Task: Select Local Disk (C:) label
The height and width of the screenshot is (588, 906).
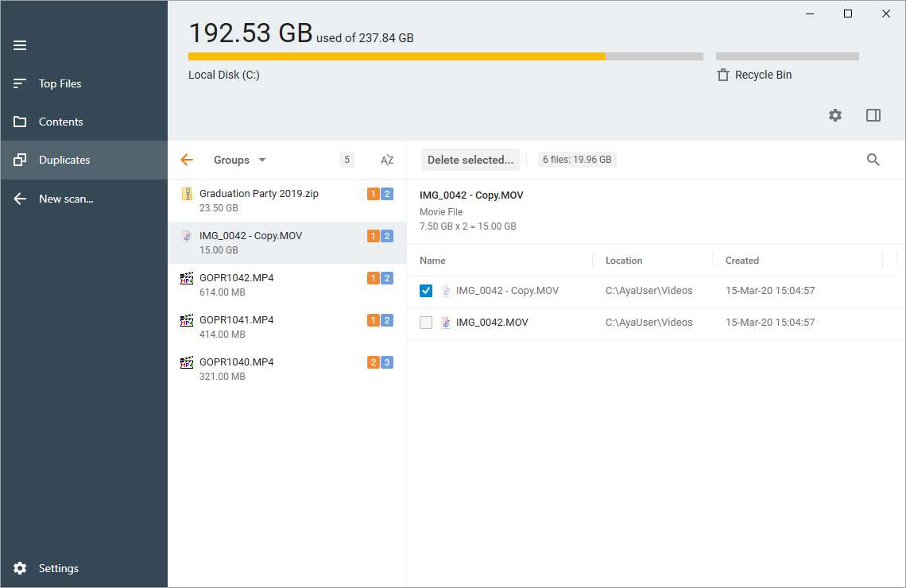Action: click(224, 75)
